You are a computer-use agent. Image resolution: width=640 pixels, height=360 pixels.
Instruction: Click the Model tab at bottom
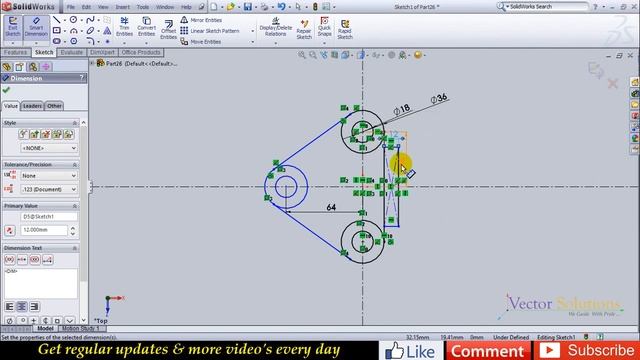point(45,329)
